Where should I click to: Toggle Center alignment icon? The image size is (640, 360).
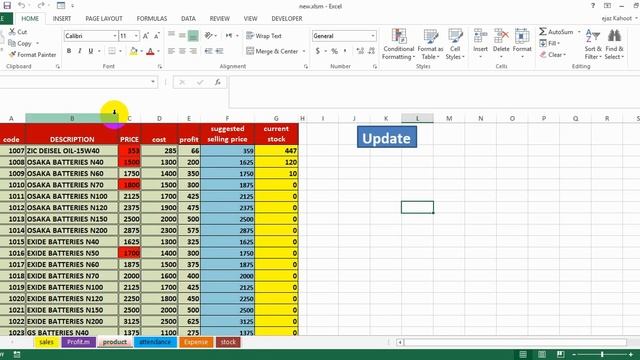(182, 51)
